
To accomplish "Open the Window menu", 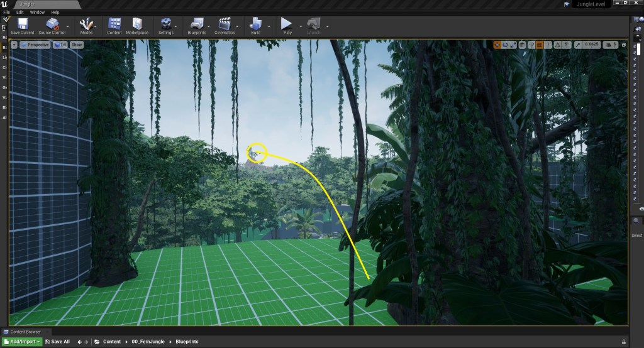I will click(37, 12).
